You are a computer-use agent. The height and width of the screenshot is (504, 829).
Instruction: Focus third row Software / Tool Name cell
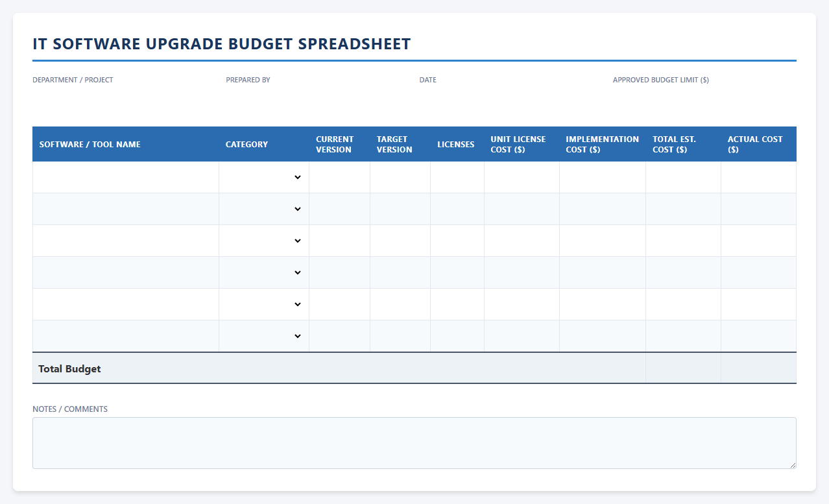pyautogui.click(x=126, y=241)
